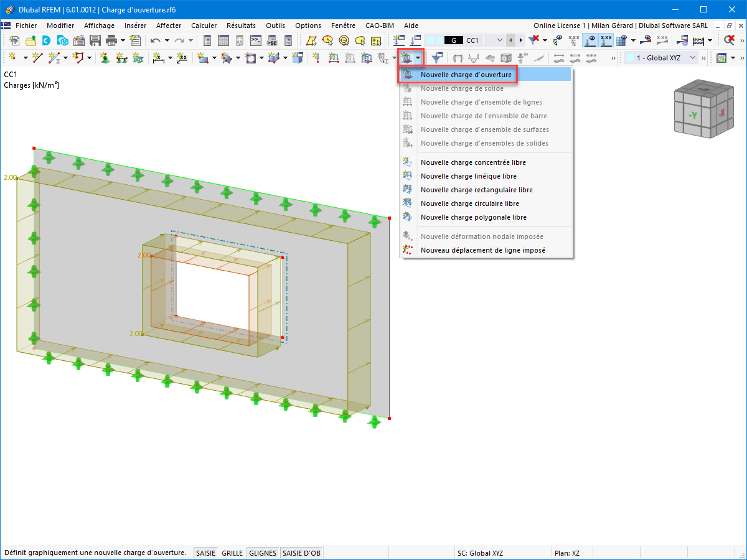Expand the undo history dropdown arrow

tap(166, 40)
